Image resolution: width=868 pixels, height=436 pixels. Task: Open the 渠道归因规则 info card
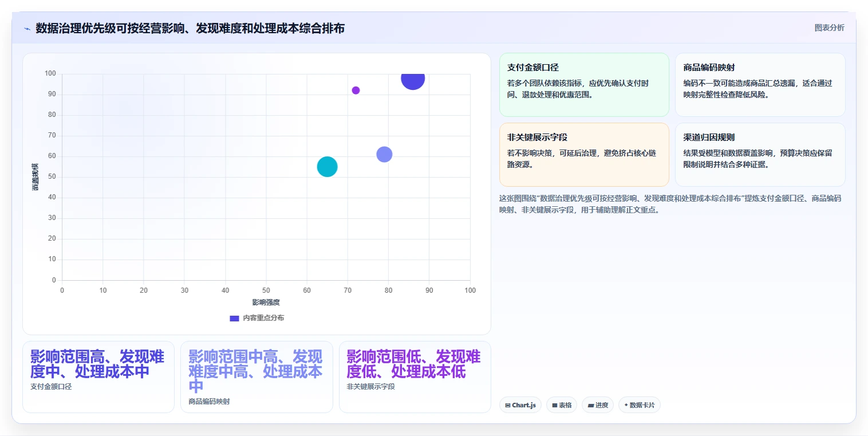point(760,155)
